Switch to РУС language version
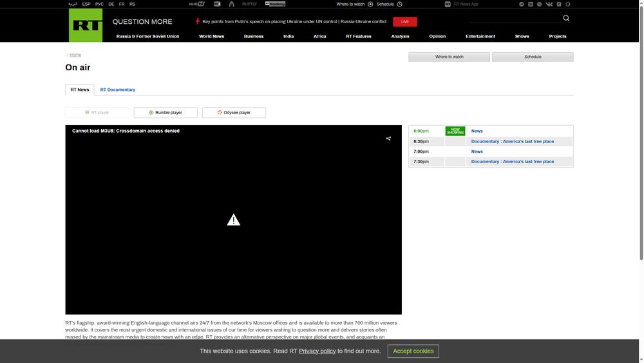The height and width of the screenshot is (363, 644). tap(99, 4)
